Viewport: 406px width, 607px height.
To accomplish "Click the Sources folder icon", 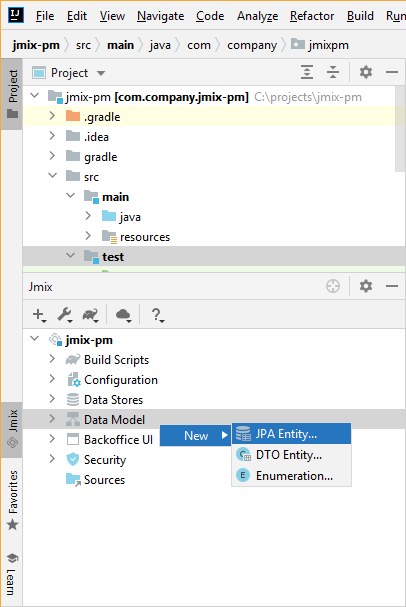I will click(73, 480).
